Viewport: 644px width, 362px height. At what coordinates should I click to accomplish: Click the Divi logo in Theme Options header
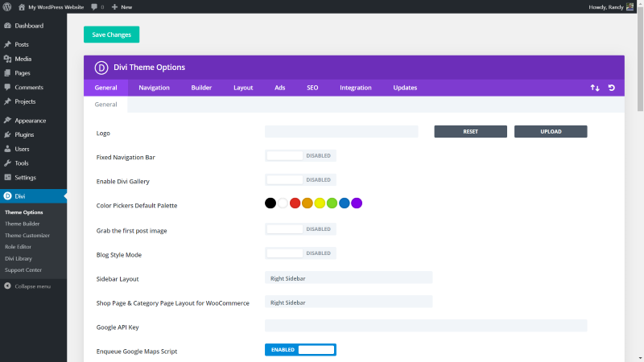pyautogui.click(x=101, y=68)
